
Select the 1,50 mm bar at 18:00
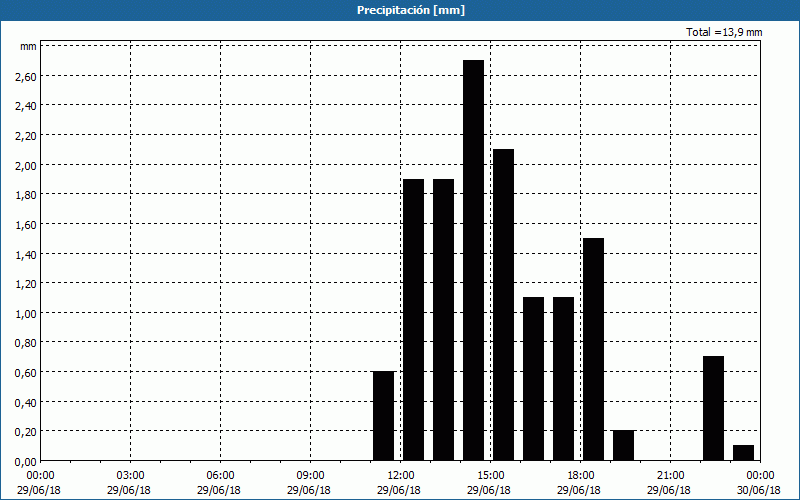[x=593, y=349]
